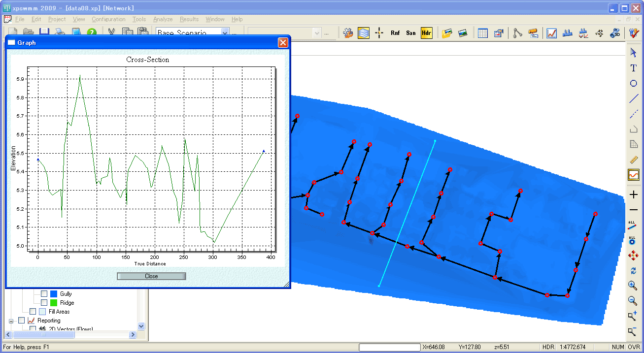Click the layer panel scroll down arrow
Screen dimensions: 644x353
click(141, 326)
